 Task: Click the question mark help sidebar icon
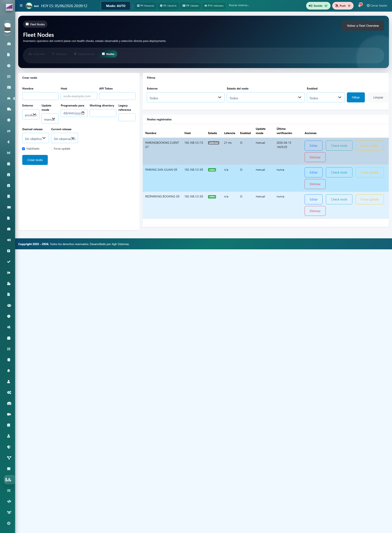click(9, 66)
